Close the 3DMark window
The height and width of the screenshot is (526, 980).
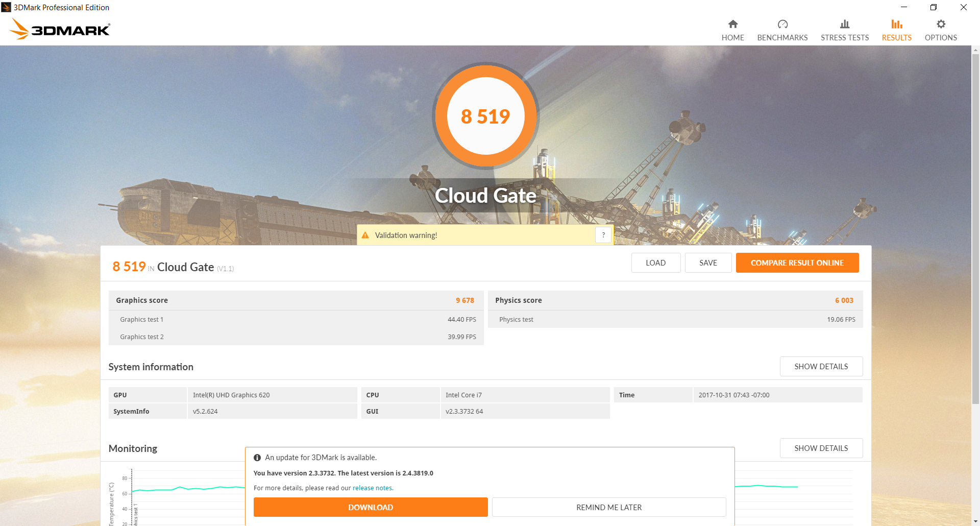[964, 7]
